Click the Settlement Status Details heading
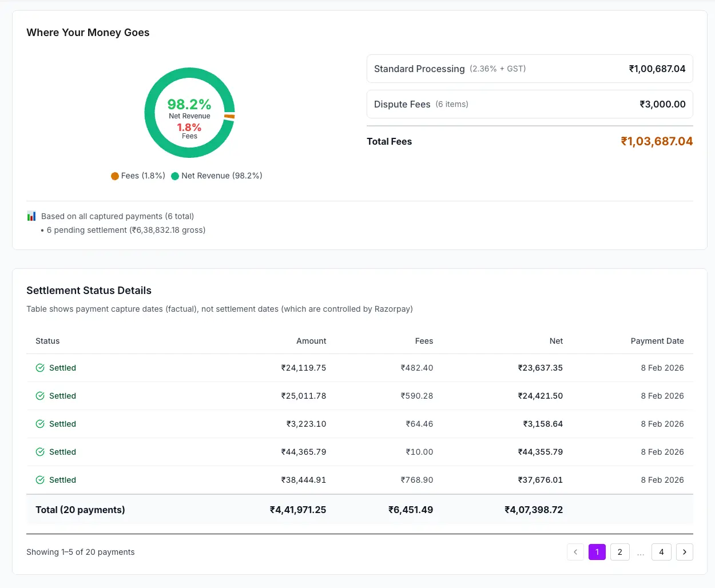Viewport: 715px width, 588px height. pos(89,291)
